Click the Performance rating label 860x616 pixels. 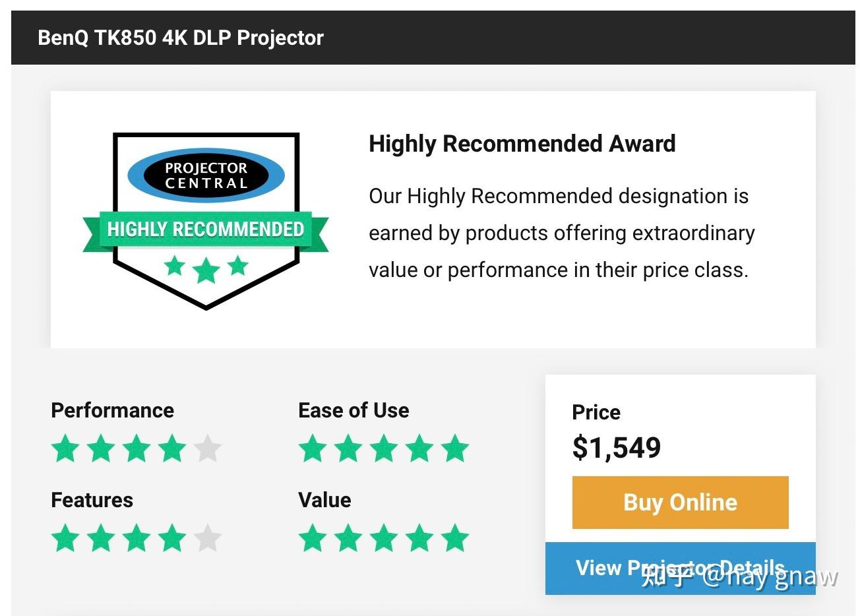coord(112,410)
